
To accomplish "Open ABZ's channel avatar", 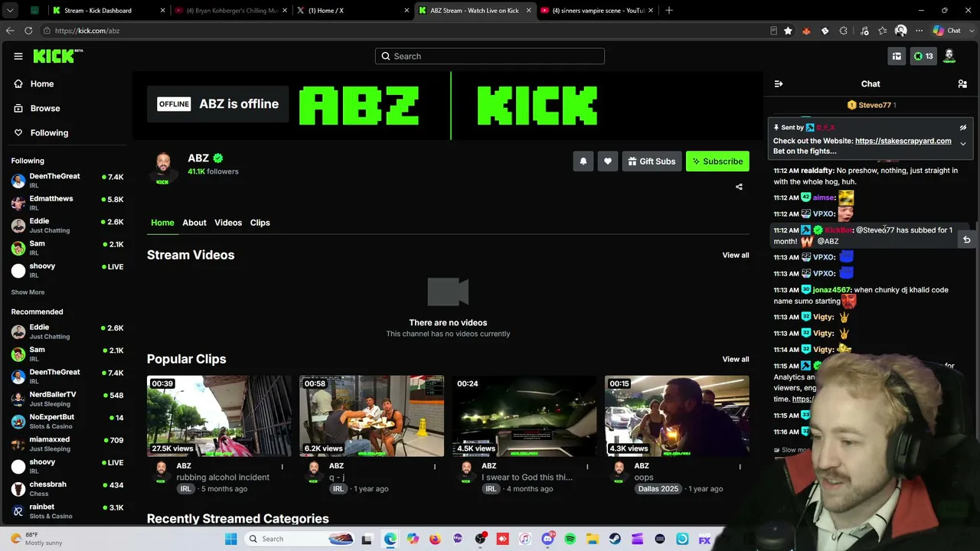I will click(x=162, y=168).
